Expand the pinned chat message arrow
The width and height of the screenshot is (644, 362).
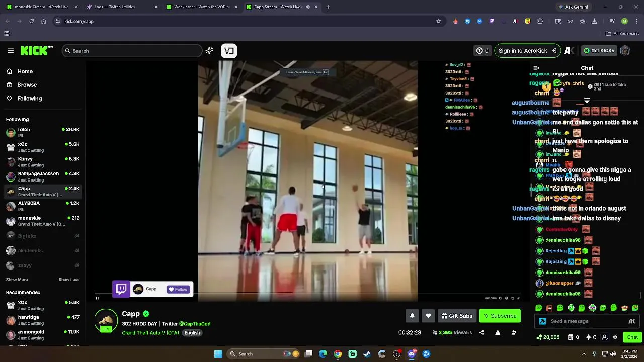(587, 101)
